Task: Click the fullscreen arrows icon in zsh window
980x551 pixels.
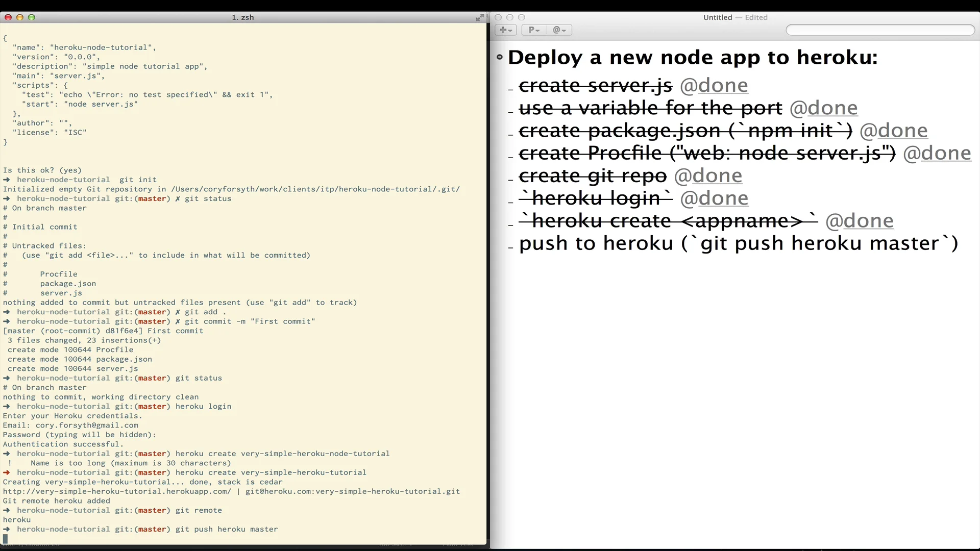Action: click(480, 17)
